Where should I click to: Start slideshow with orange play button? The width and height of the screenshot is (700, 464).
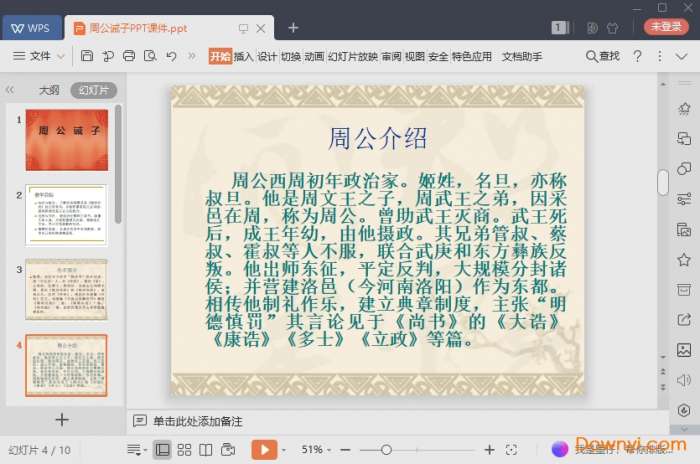tap(264, 449)
